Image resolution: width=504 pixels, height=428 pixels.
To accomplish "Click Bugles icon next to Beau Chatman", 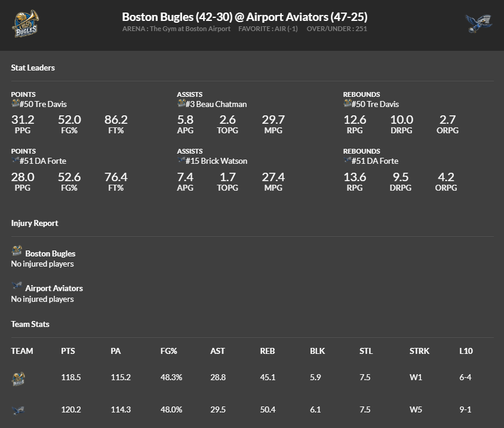I will (182, 103).
